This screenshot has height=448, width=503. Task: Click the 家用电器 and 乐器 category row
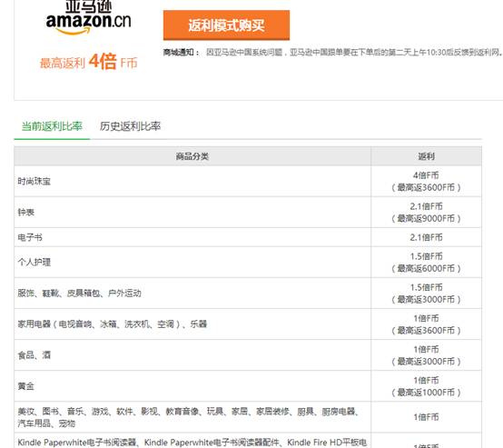click(x=248, y=324)
